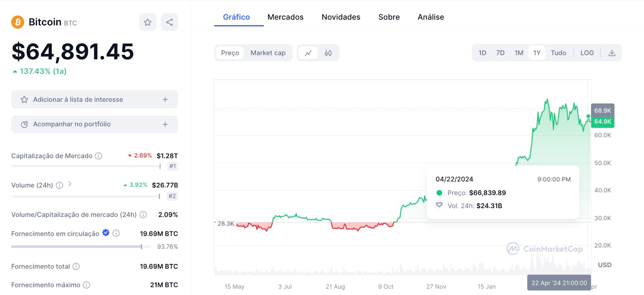Click the volume rank progress bar
This screenshot has width=644, height=295.
(86, 196)
